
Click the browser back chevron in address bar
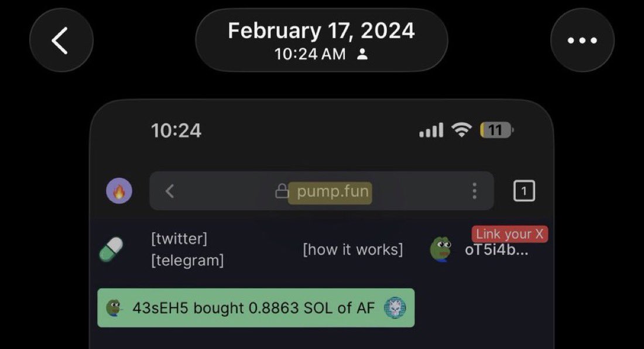(x=170, y=191)
